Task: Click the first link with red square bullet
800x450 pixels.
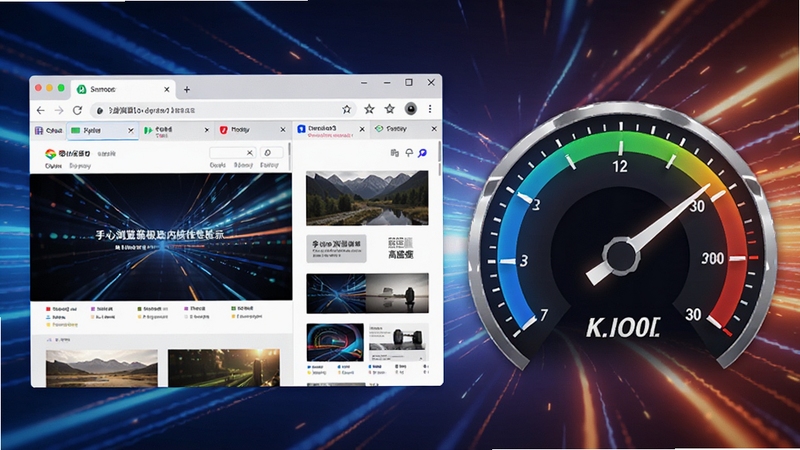Action: [x=61, y=309]
